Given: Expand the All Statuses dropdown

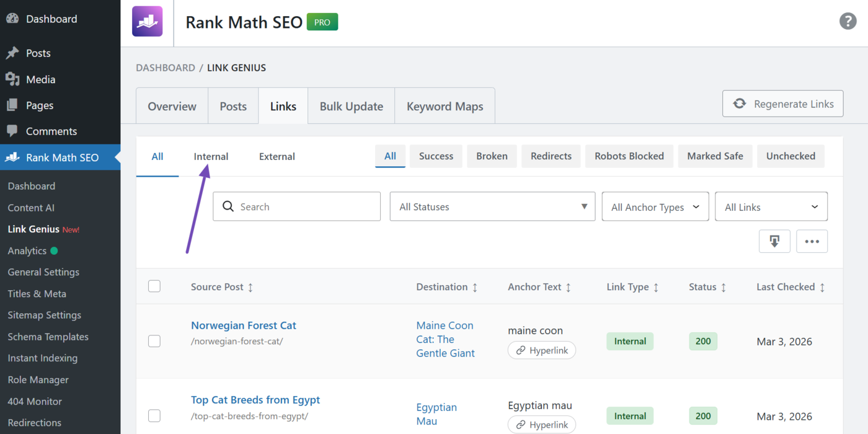Looking at the screenshot, I should [x=492, y=206].
